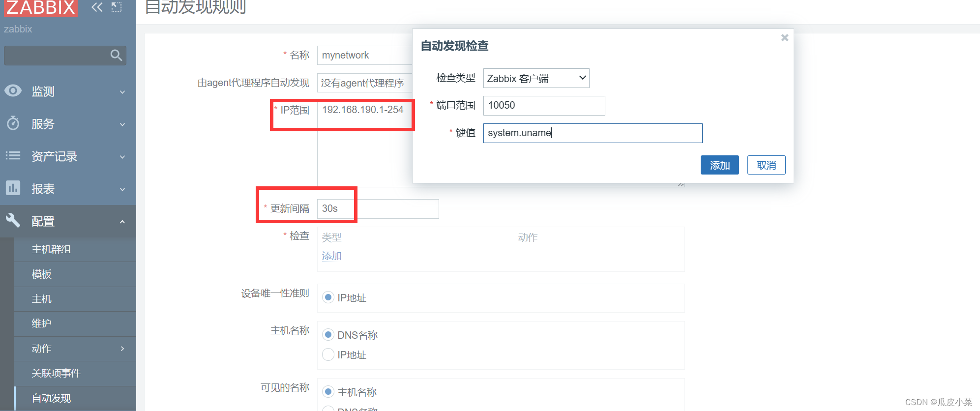Expand the 服务 menu chevron
The height and width of the screenshot is (411, 980).
(122, 124)
